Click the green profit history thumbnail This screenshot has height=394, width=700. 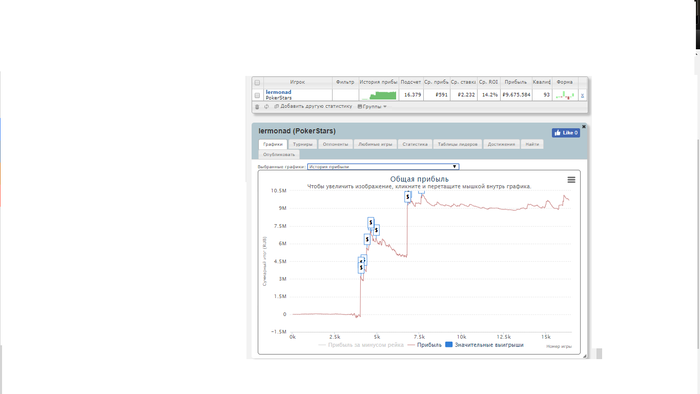click(x=379, y=95)
